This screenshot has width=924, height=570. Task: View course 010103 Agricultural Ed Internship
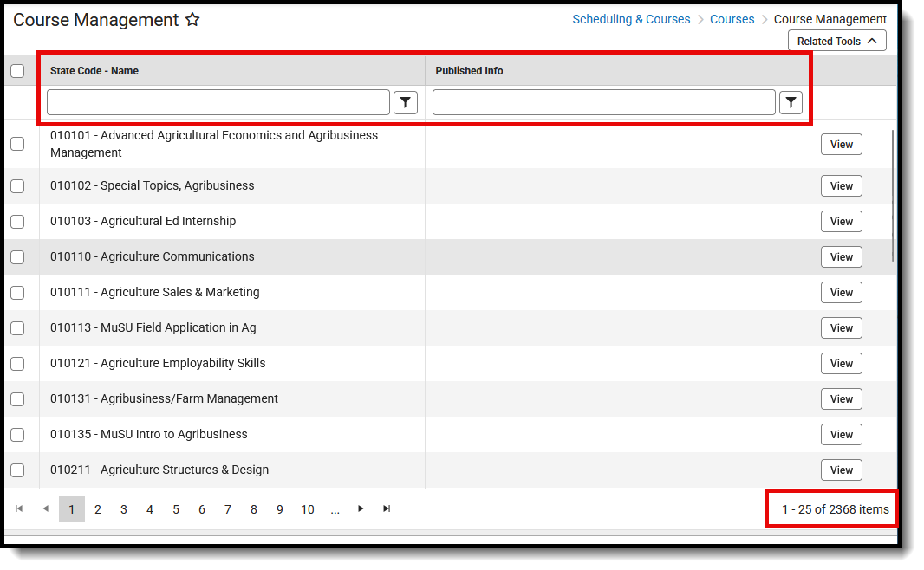pos(841,222)
